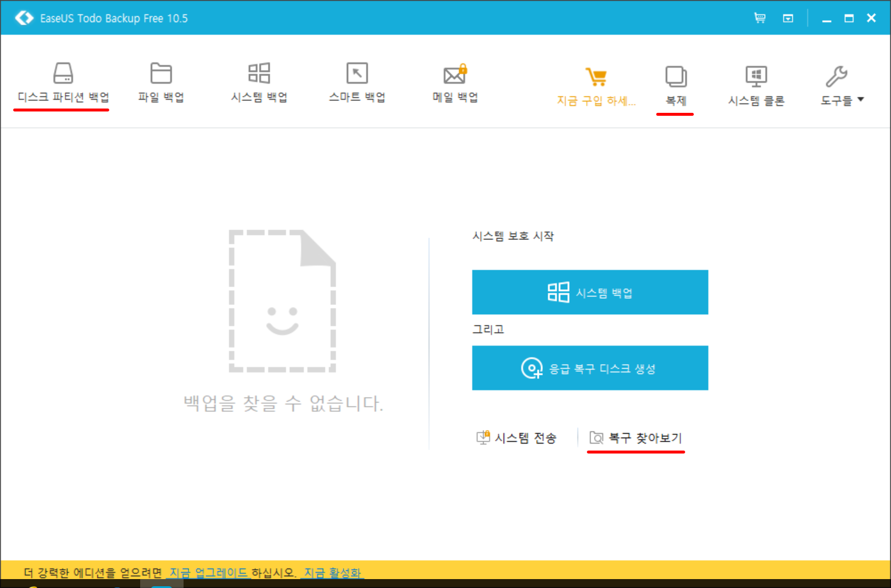This screenshot has width=891, height=588.
Task: Click the 지금 활성화 link
Action: click(x=332, y=573)
